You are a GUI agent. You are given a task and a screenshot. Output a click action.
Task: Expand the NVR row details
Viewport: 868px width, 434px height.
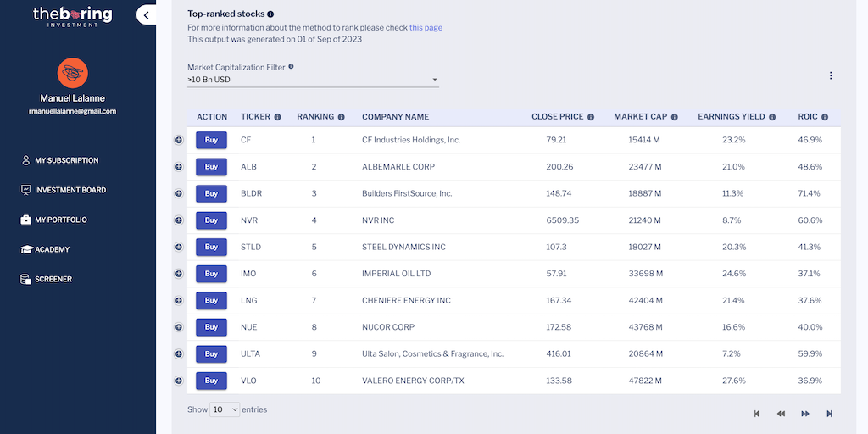(179, 220)
